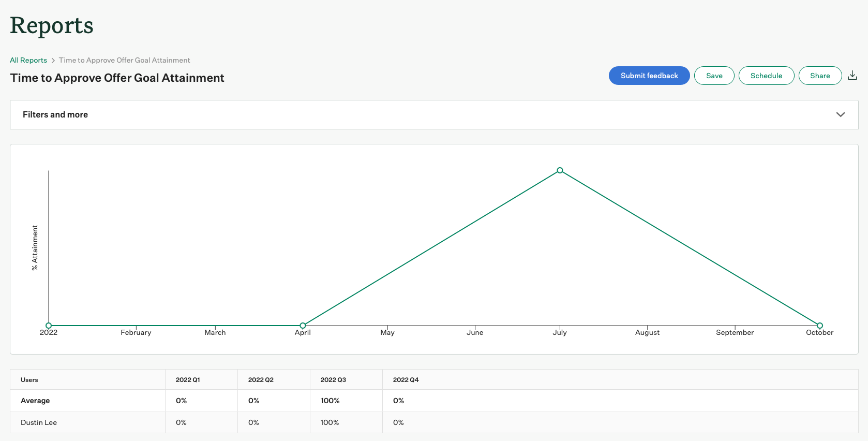This screenshot has height=441, width=868.
Task: Save the current report
Action: [x=714, y=76]
